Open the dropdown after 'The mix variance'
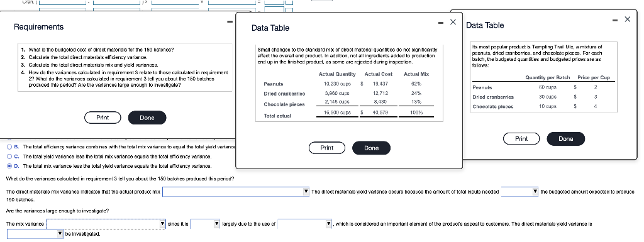The width and height of the screenshot is (644, 242). (x=106, y=224)
